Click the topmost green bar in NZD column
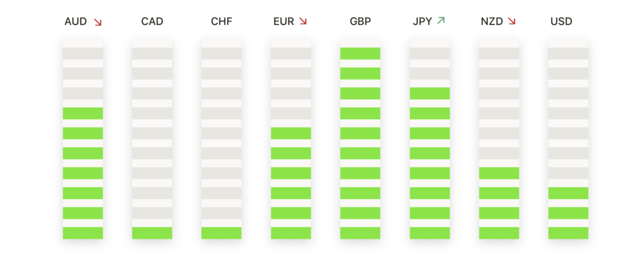 499,173
